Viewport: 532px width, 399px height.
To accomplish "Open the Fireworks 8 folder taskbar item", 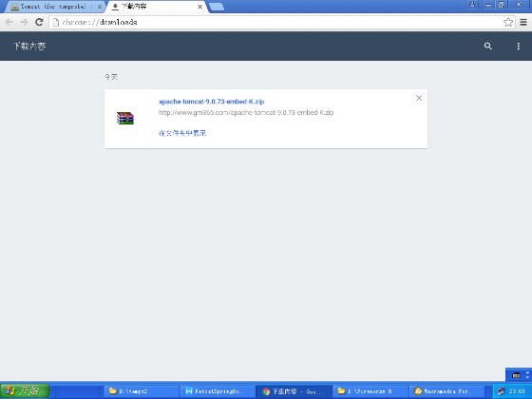I will (x=370, y=391).
